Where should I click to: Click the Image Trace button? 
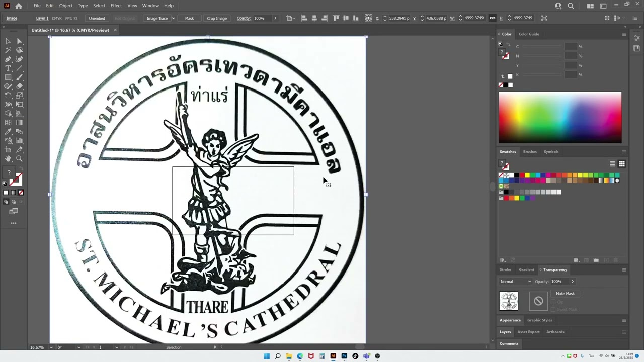tap(157, 18)
